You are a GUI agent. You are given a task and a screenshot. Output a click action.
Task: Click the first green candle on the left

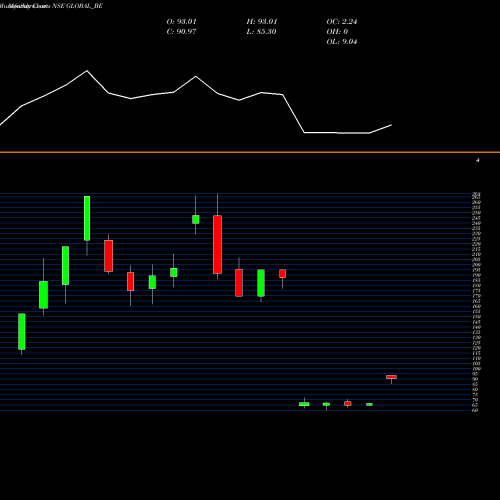click(x=22, y=331)
